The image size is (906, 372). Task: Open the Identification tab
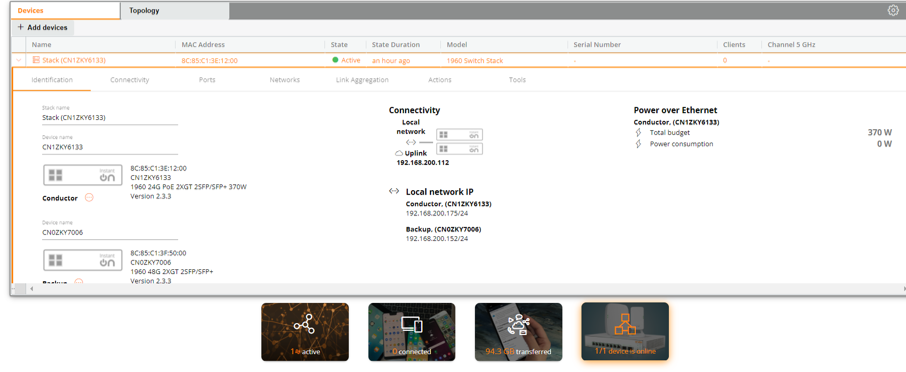52,80
